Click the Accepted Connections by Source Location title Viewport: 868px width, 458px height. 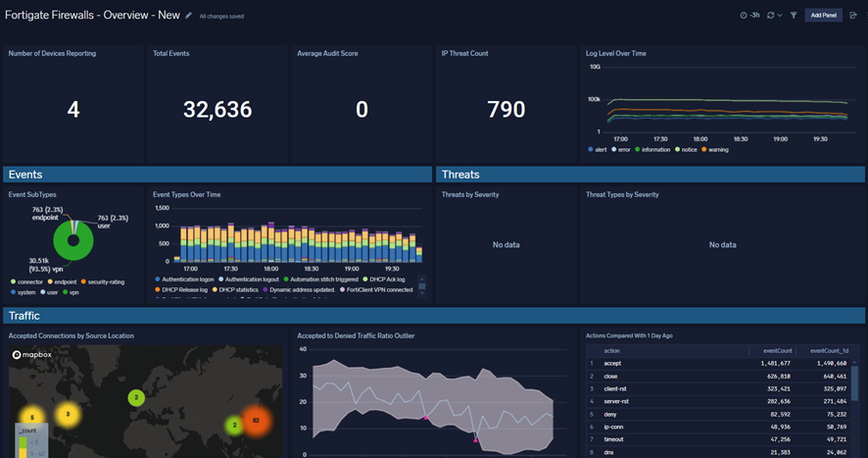tap(71, 336)
